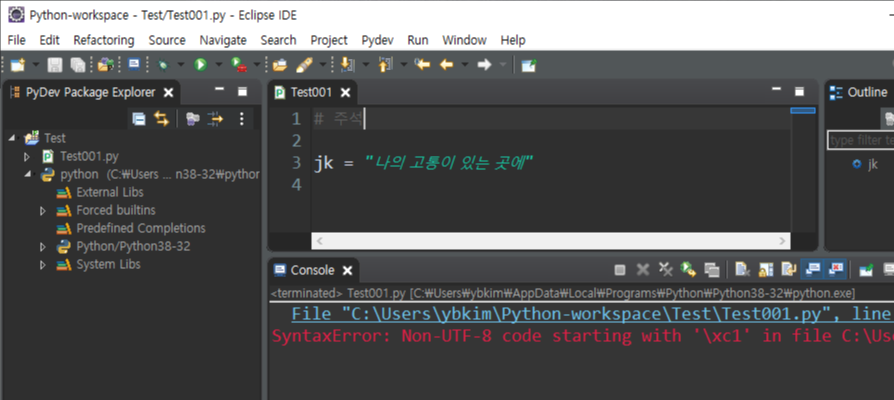Toggle Word Wrap in the Console
This screenshot has height=400, width=894.
pyautogui.click(x=789, y=269)
